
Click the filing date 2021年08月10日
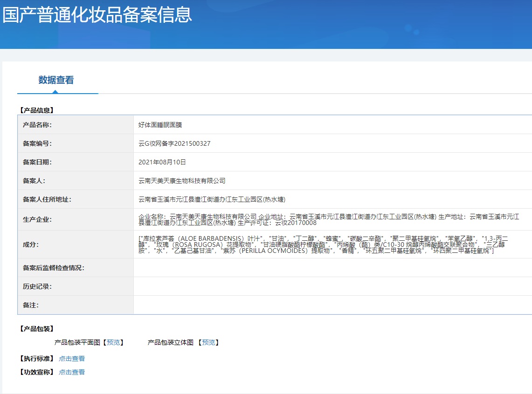point(162,162)
